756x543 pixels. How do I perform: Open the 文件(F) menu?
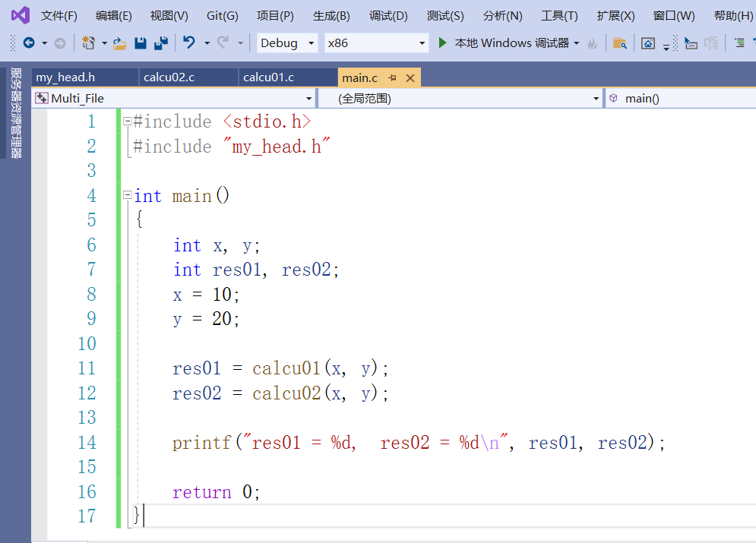click(59, 16)
